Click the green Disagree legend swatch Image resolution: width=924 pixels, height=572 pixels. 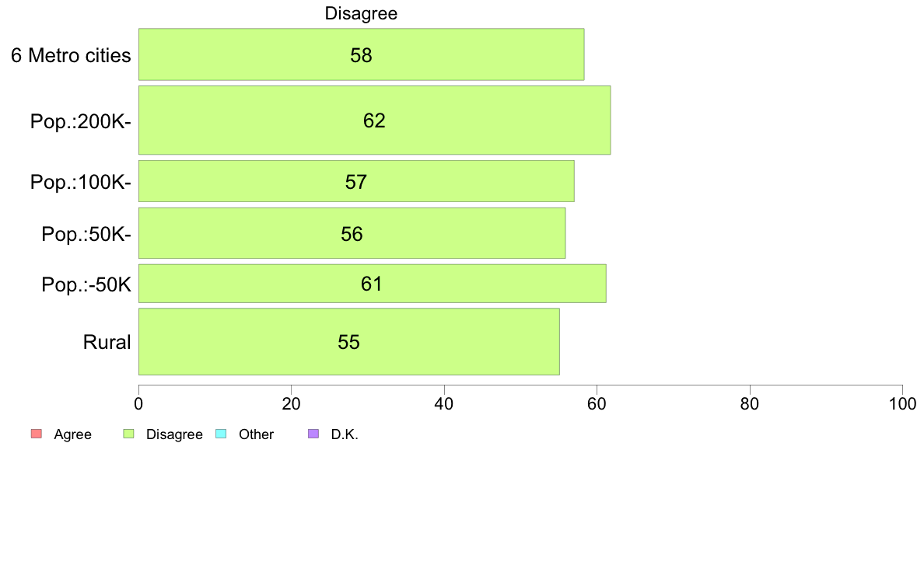coord(128,434)
